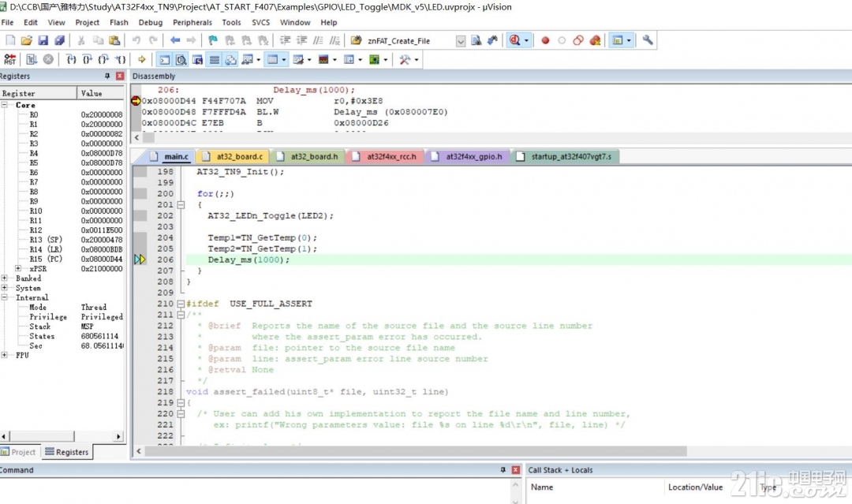
Task: Select the R15 (PC) register row
Action: click(x=62, y=259)
